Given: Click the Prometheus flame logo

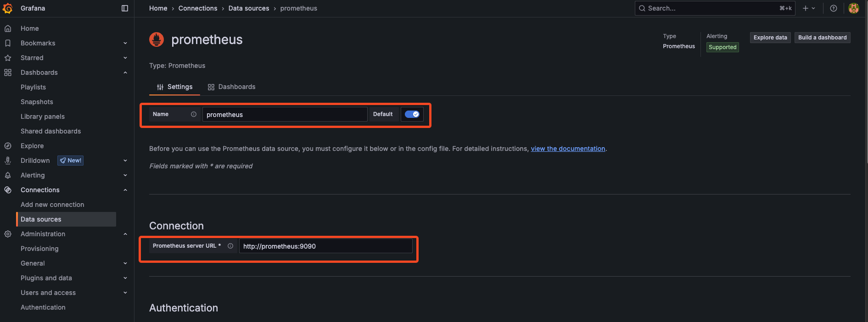Looking at the screenshot, I should (x=157, y=39).
